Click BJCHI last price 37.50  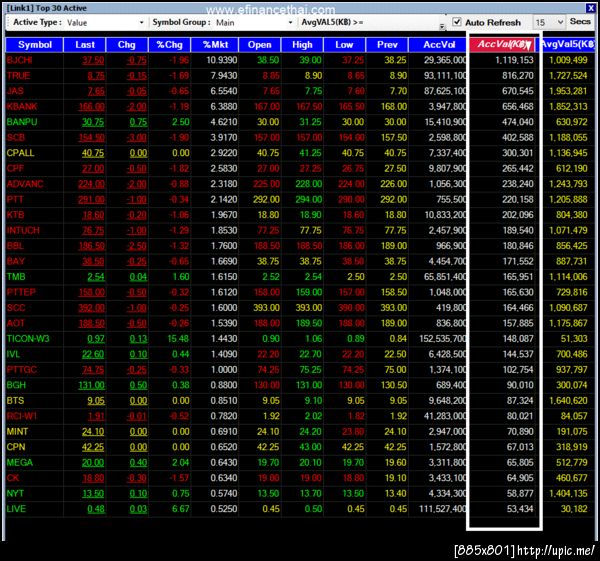click(93, 60)
